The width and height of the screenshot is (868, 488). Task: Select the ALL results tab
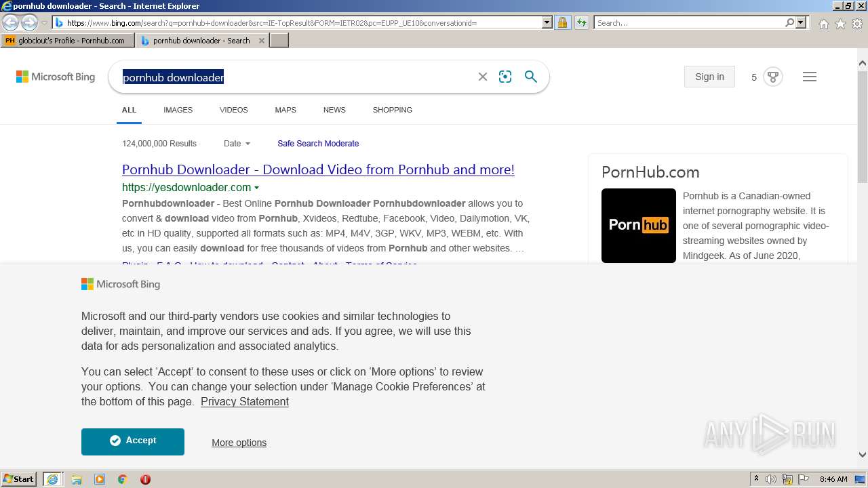click(x=129, y=110)
